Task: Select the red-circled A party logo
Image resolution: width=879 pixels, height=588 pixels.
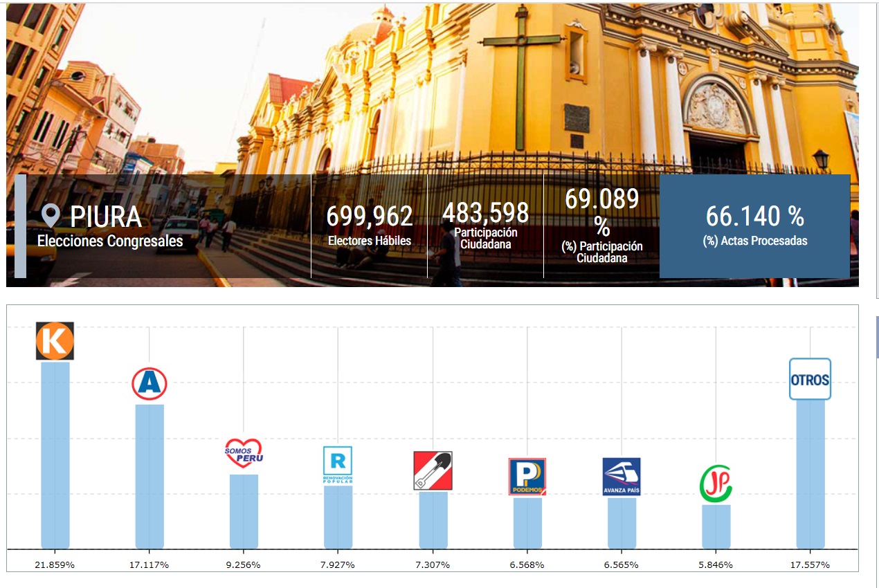Action: pyautogui.click(x=149, y=384)
